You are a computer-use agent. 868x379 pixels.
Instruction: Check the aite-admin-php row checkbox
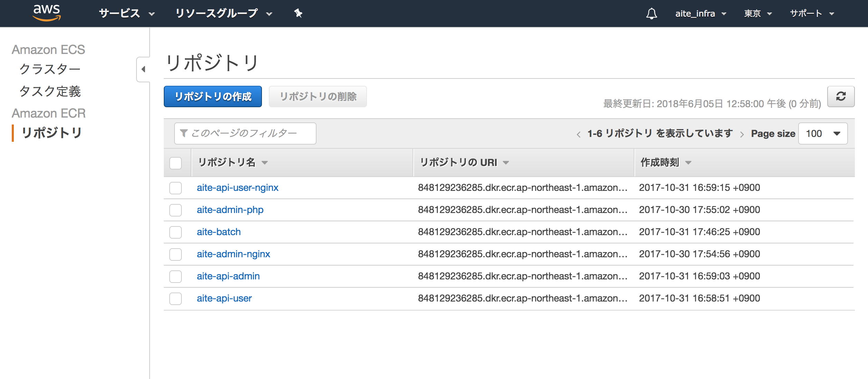tap(176, 210)
